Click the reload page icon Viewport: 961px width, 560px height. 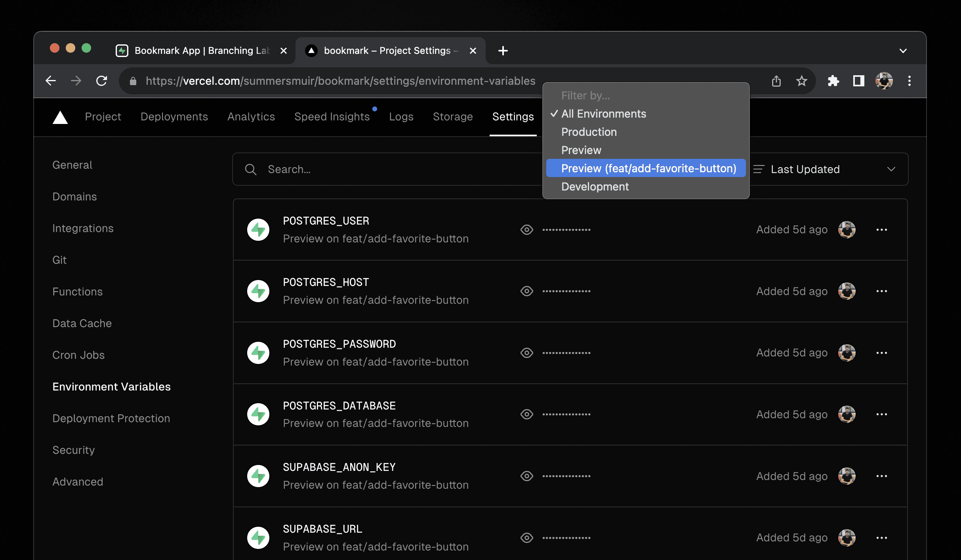tap(102, 81)
